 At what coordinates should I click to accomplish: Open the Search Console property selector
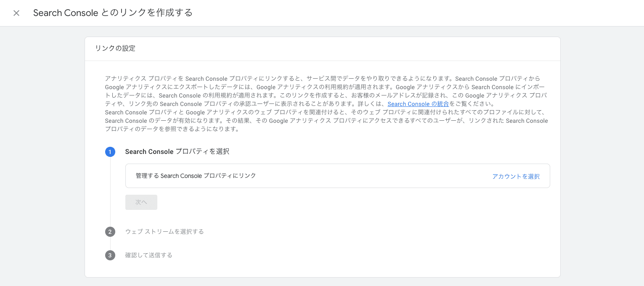[x=516, y=176]
